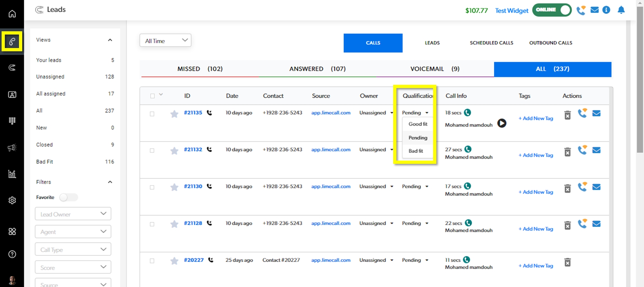Image resolution: width=644 pixels, height=287 pixels.
Task: Toggle the ONLINE status switch
Action: 552,10
